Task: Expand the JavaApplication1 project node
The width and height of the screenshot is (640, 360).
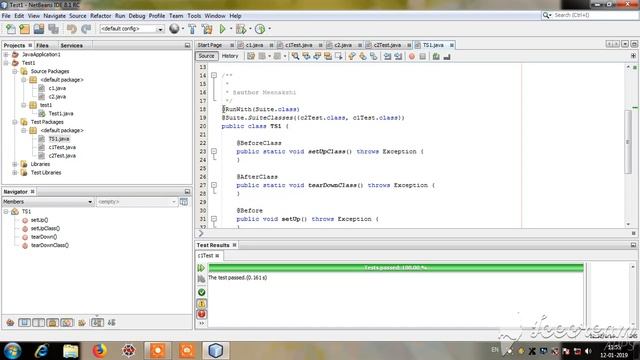Action: point(6,54)
